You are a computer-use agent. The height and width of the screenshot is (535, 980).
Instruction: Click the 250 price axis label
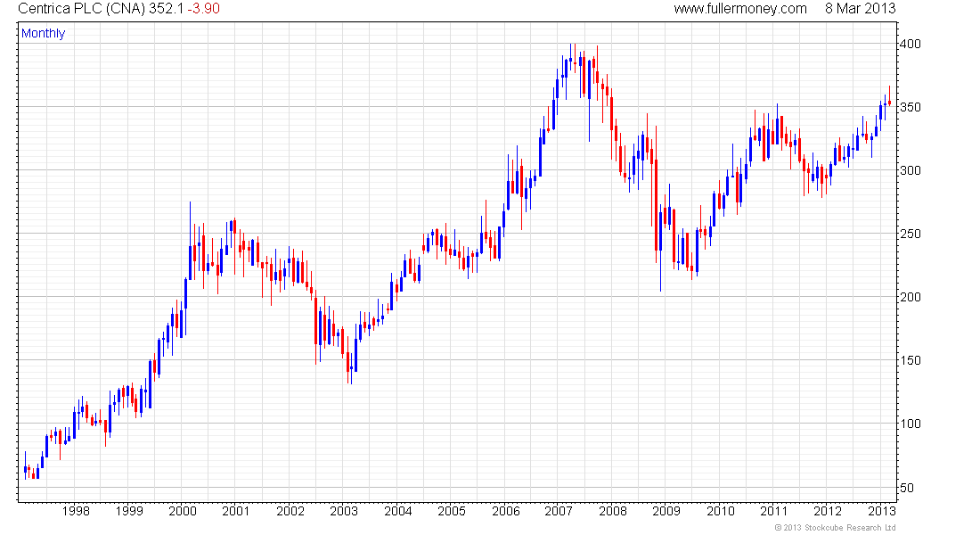tap(910, 234)
